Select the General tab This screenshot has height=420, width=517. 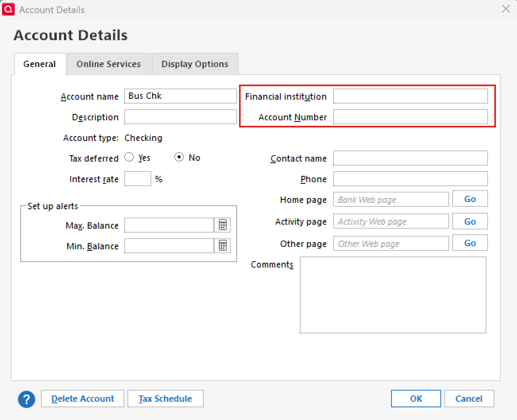(x=39, y=64)
